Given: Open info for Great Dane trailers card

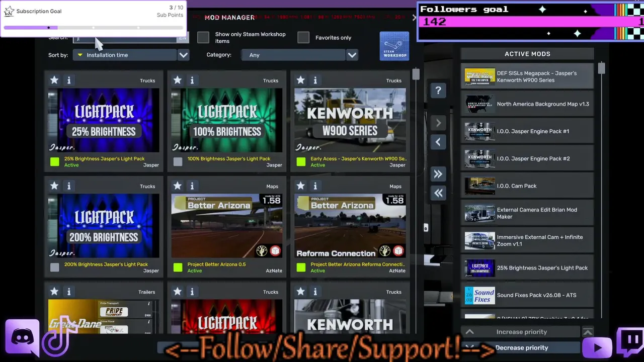Looking at the screenshot, I should (x=69, y=291).
